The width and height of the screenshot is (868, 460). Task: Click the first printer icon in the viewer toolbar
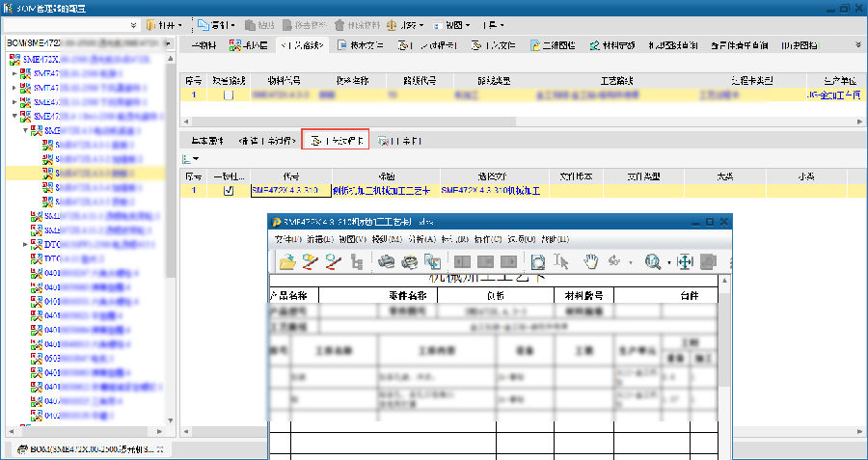[386, 261]
